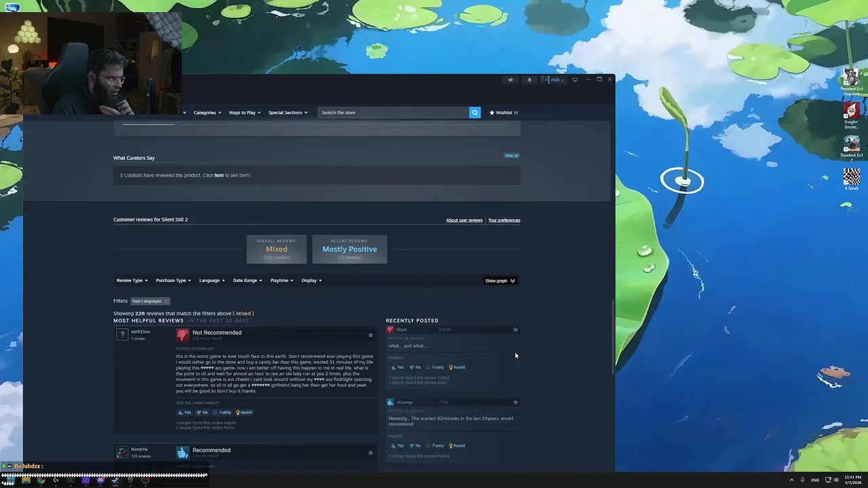Screen dimensions: 868x488
Task: Open account name dropdown in title bar
Action: (x=557, y=80)
